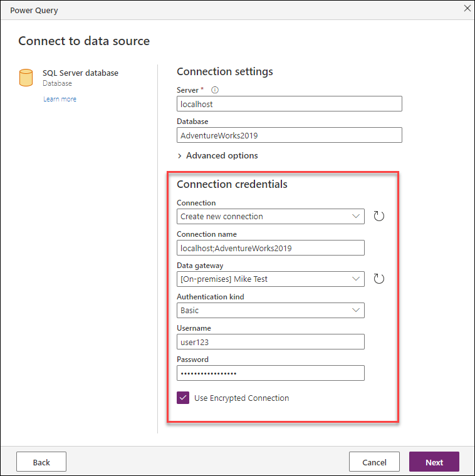Click the Data gateway label
Image resolution: width=475 pixels, height=476 pixels.
(200, 266)
